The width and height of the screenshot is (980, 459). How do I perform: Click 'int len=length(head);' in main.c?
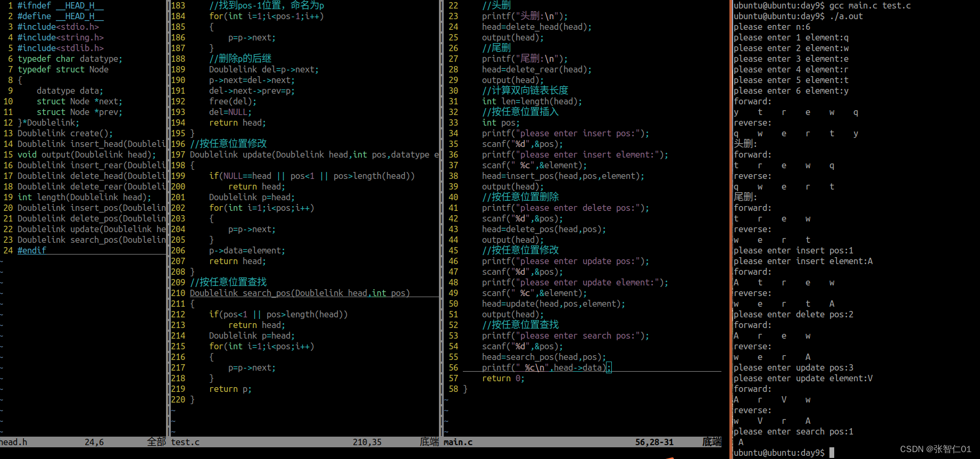point(532,101)
